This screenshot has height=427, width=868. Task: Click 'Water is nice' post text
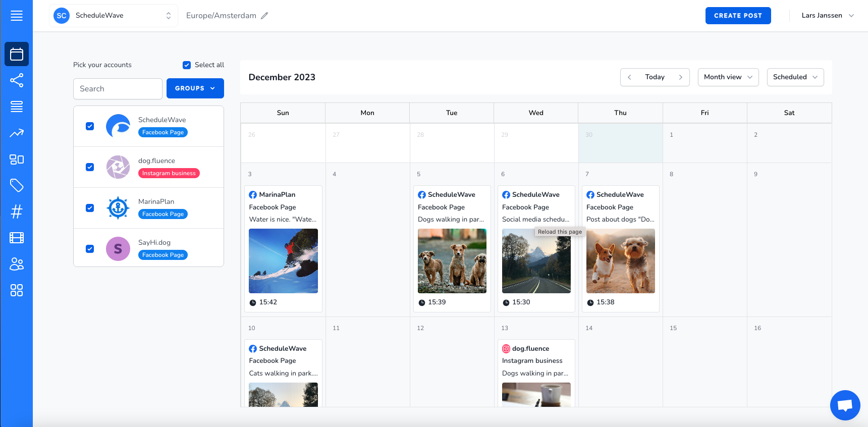tap(283, 220)
